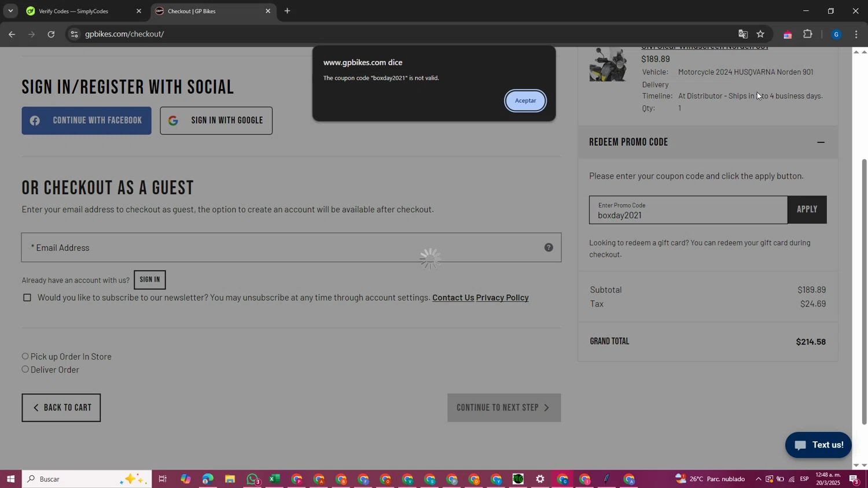Click the SIGN IN button for existing account
The width and height of the screenshot is (868, 488).
pos(150,280)
